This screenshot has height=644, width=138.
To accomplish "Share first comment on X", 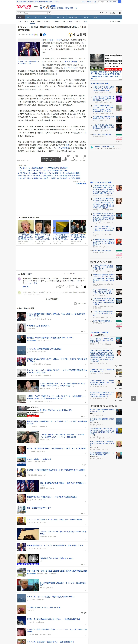I will click(85, 287).
